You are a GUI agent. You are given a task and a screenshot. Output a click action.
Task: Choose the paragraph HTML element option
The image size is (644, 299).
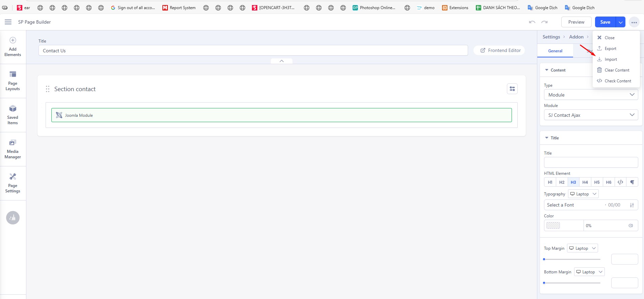[632, 182]
